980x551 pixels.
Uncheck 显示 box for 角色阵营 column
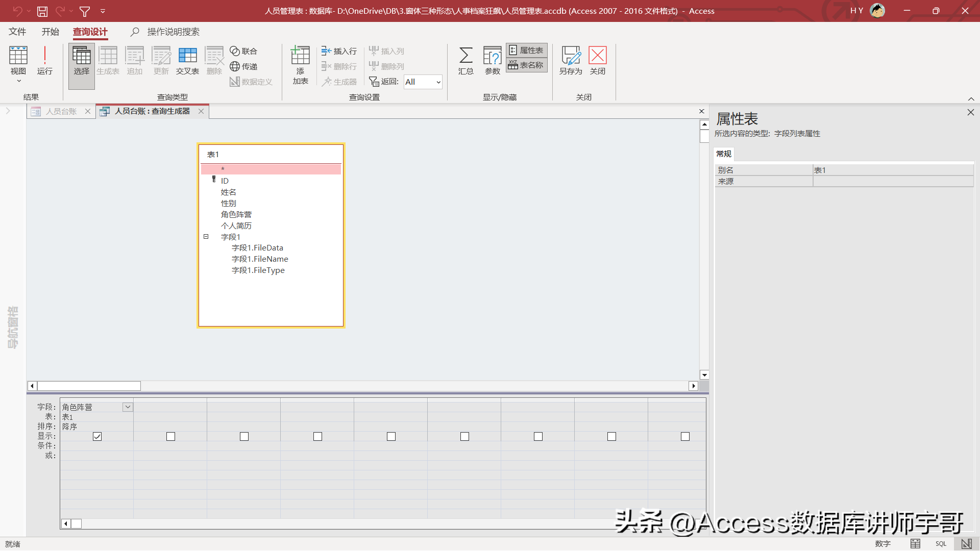click(x=97, y=437)
